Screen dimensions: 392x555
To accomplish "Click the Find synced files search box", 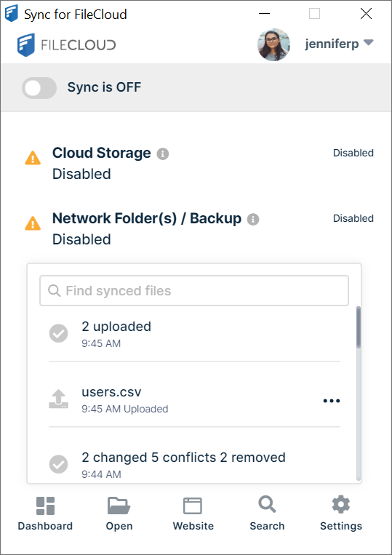I will point(194,291).
